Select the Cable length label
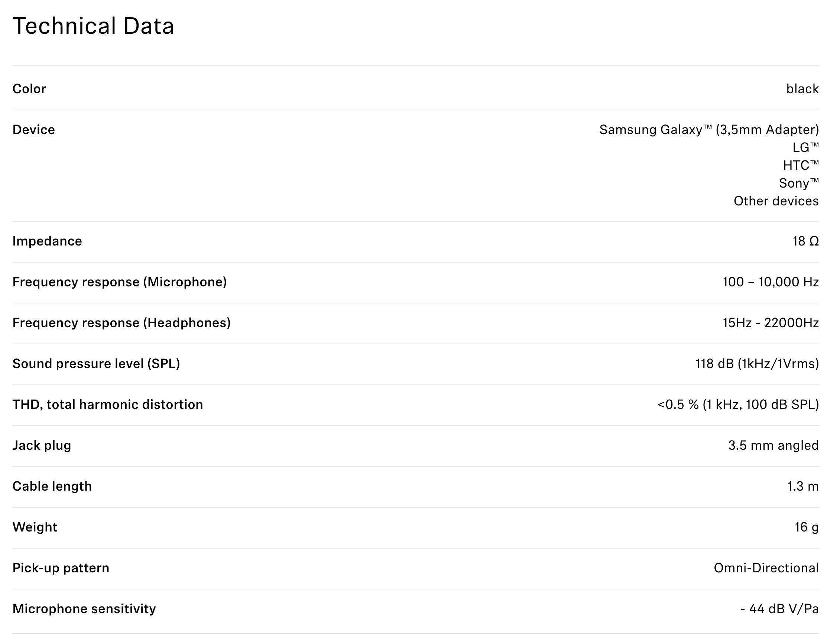Image resolution: width=840 pixels, height=634 pixels. point(52,486)
